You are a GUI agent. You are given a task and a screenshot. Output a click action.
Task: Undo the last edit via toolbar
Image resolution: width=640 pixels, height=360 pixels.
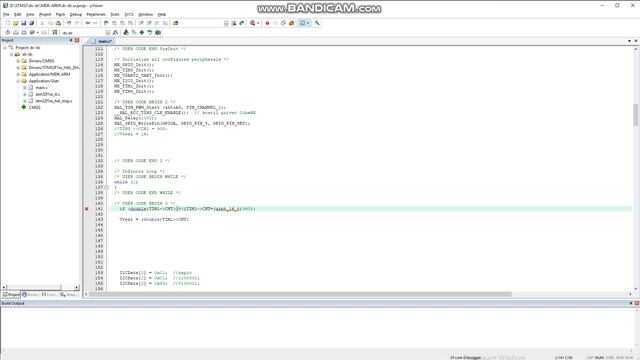pos(69,23)
